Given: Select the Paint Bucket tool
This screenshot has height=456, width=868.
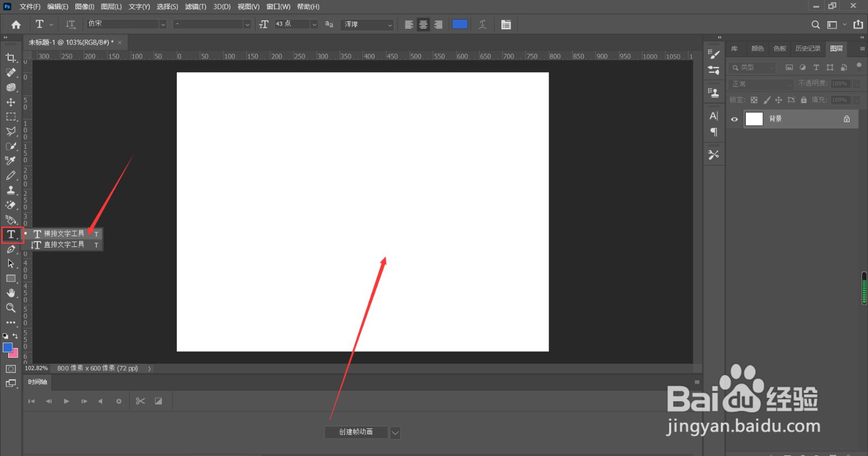Looking at the screenshot, I should (x=11, y=219).
